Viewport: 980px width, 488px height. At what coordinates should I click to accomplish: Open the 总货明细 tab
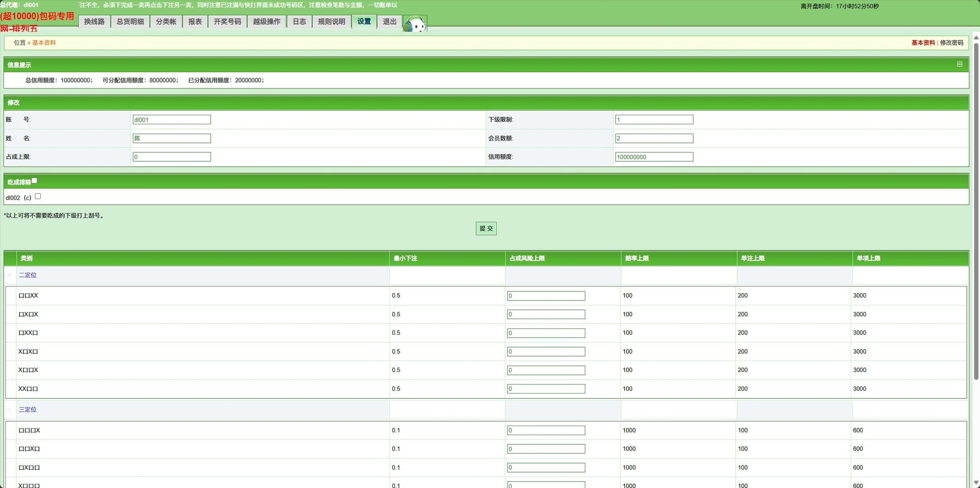pos(130,22)
